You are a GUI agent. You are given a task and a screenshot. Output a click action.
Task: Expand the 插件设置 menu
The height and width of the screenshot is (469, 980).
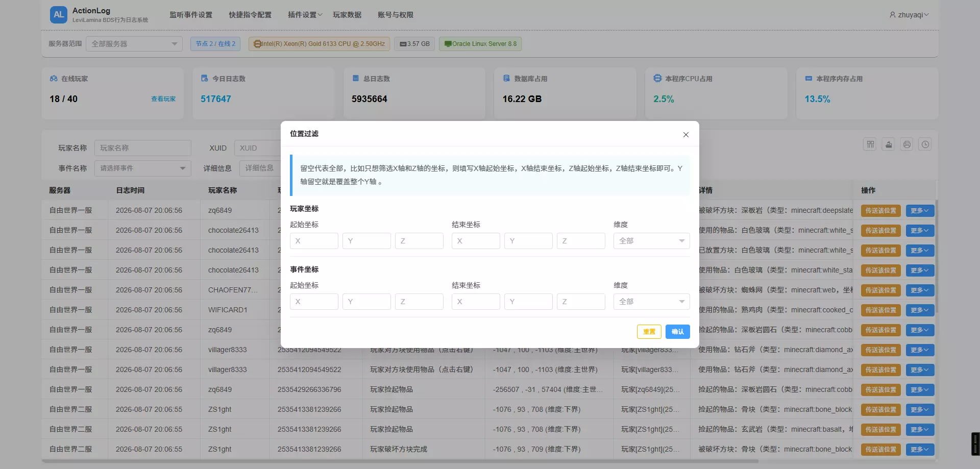point(305,15)
